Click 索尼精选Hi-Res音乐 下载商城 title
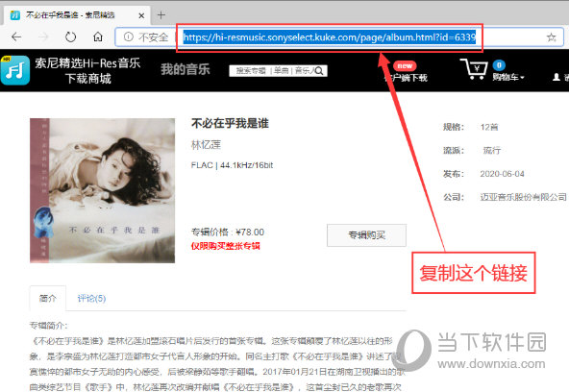 pos(87,71)
